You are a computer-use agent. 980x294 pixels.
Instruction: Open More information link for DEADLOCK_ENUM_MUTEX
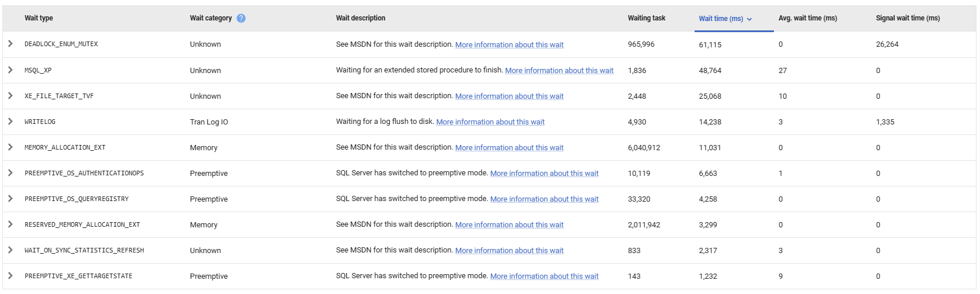click(x=509, y=45)
